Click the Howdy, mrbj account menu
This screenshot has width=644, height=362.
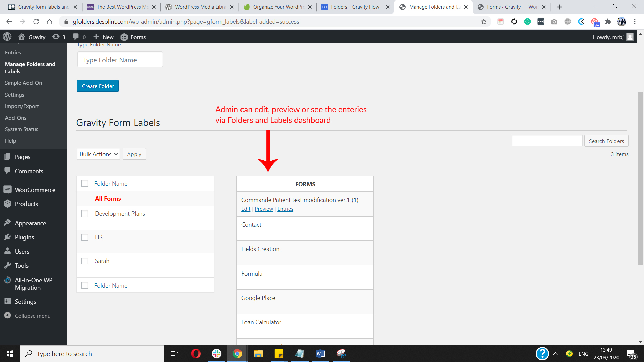(x=613, y=37)
